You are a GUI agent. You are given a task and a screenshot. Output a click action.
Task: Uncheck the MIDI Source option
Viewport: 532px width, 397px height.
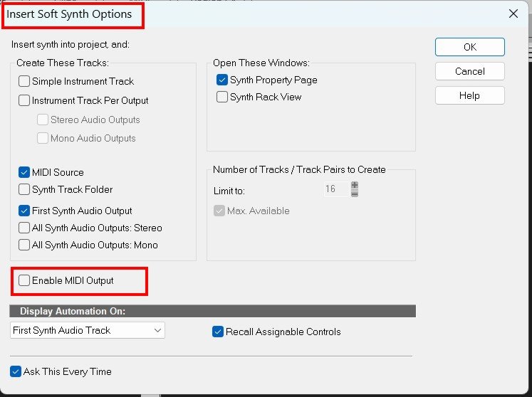[24, 172]
